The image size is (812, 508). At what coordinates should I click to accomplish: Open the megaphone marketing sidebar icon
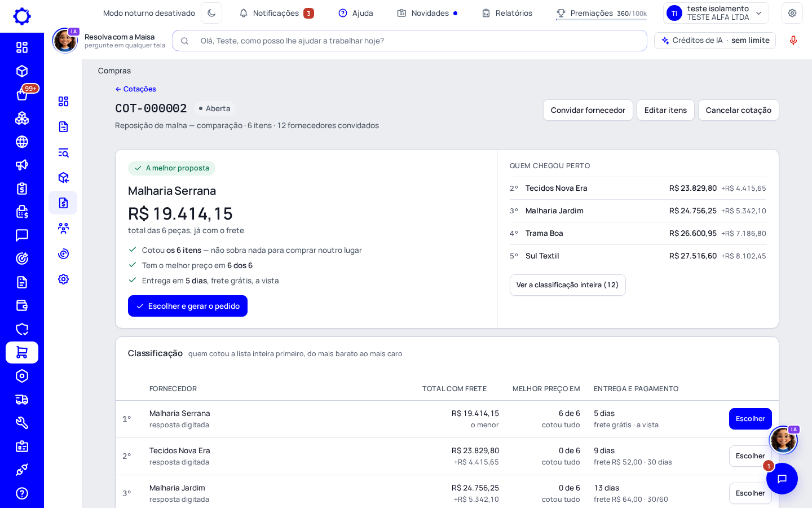tap(22, 165)
